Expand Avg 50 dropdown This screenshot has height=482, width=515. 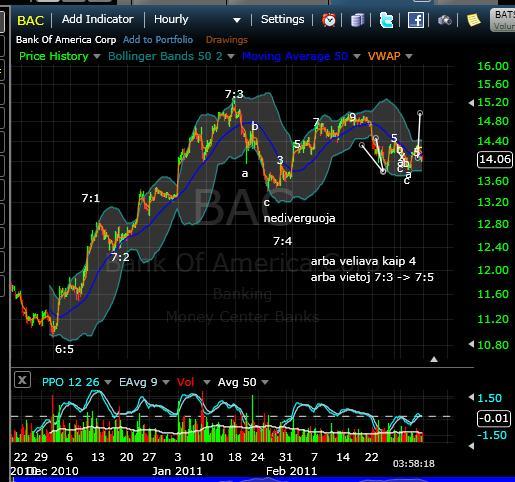point(265,382)
